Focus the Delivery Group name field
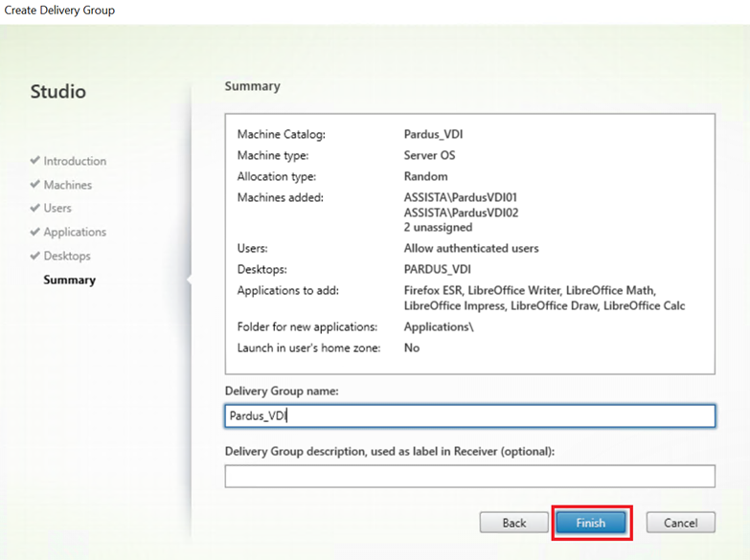 click(x=470, y=415)
